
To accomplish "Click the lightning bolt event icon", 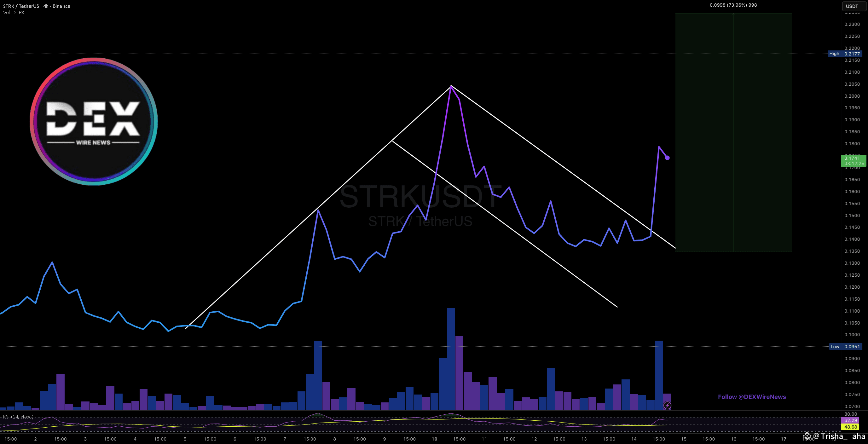I will click(667, 405).
